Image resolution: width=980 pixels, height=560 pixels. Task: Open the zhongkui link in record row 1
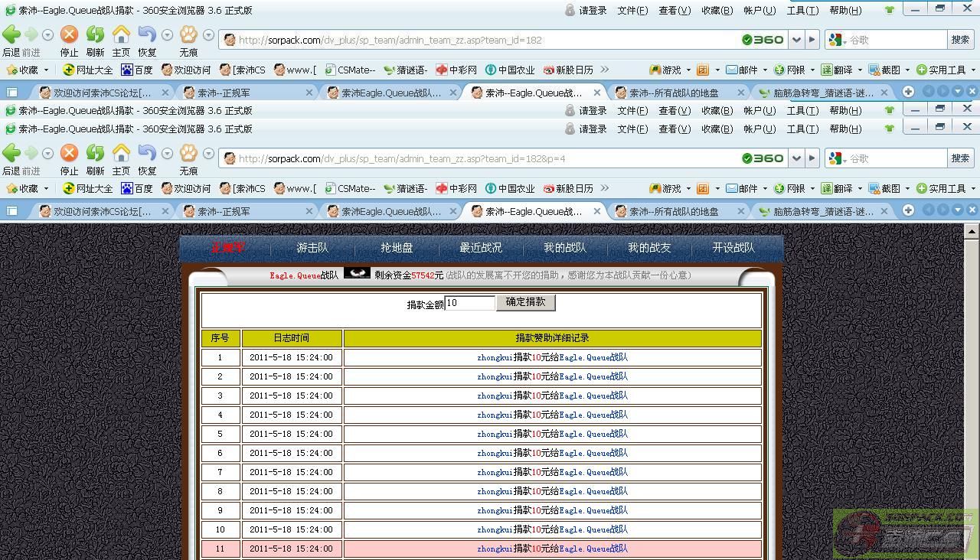(495, 357)
